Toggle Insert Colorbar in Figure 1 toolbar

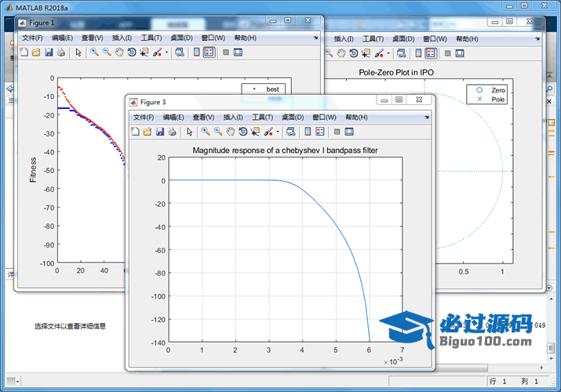(196, 53)
